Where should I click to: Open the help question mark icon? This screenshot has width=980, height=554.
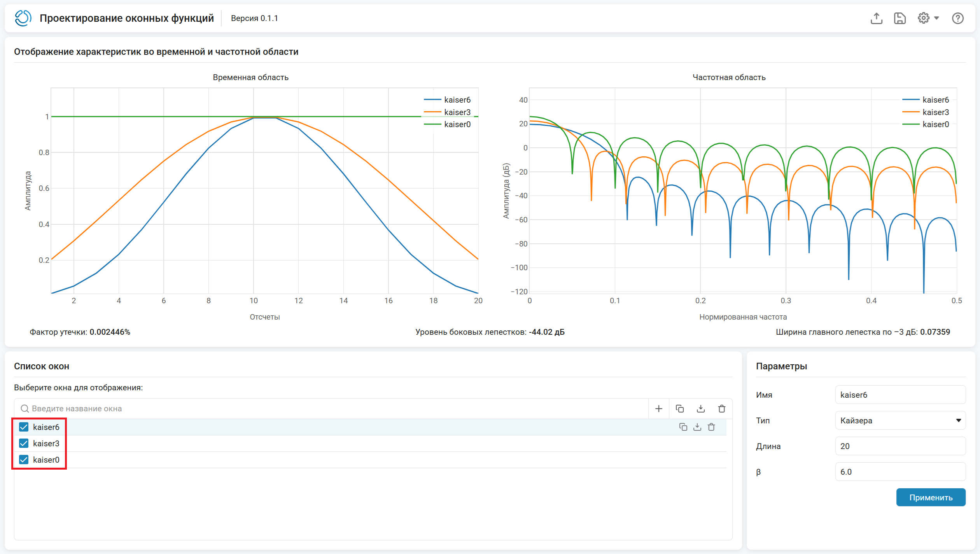[x=958, y=18]
